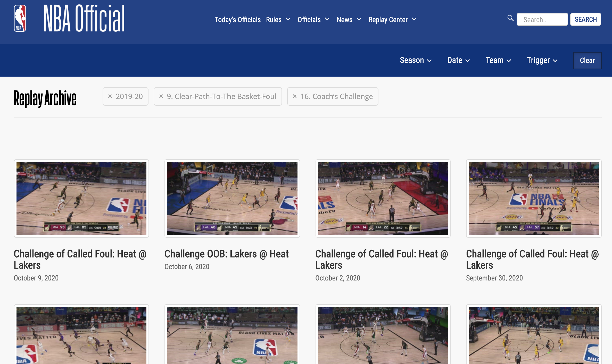Open the Season filter dropdown
Viewport: 612px width, 364px height.
click(415, 60)
